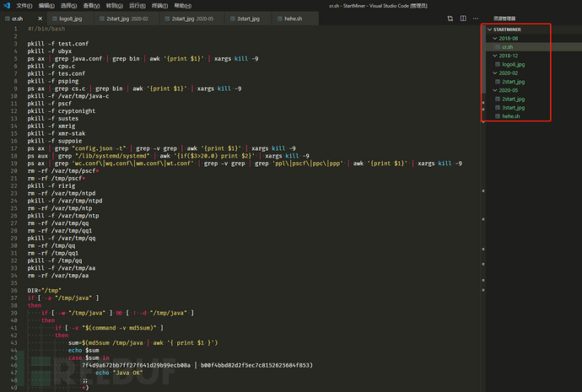Click the 'DIR="/tmp"' code line
The image size is (582, 392).
44,290
